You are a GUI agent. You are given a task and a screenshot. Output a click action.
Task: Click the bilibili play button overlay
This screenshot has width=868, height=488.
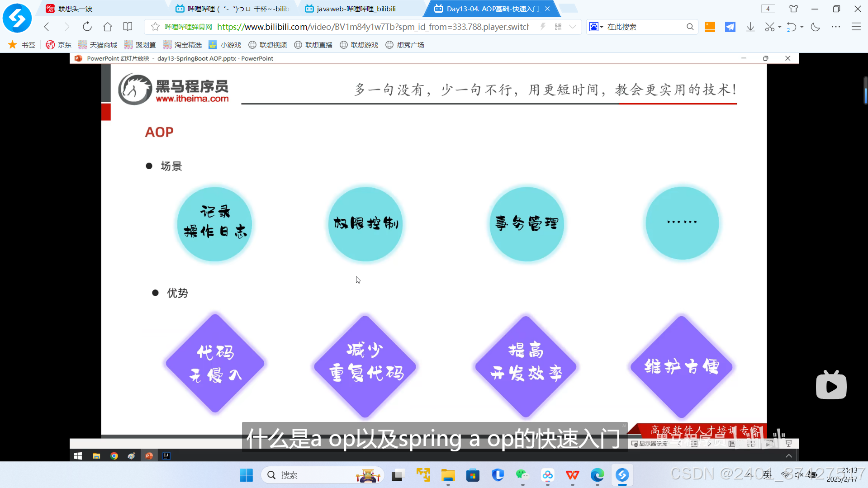tap(831, 385)
